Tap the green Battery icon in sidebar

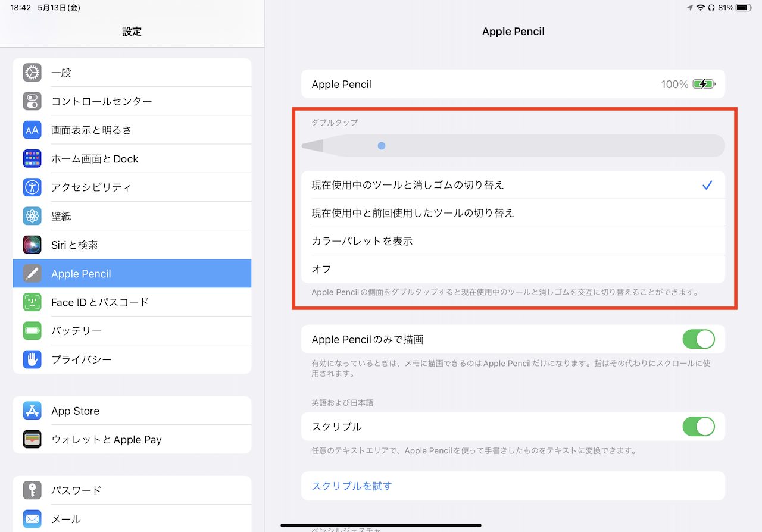[x=32, y=331]
